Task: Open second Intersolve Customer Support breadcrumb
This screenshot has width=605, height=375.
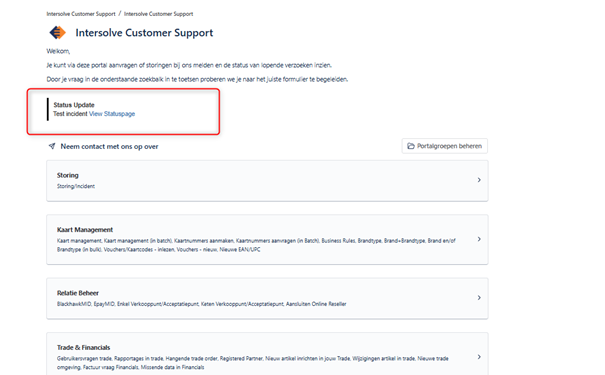Action: [158, 14]
